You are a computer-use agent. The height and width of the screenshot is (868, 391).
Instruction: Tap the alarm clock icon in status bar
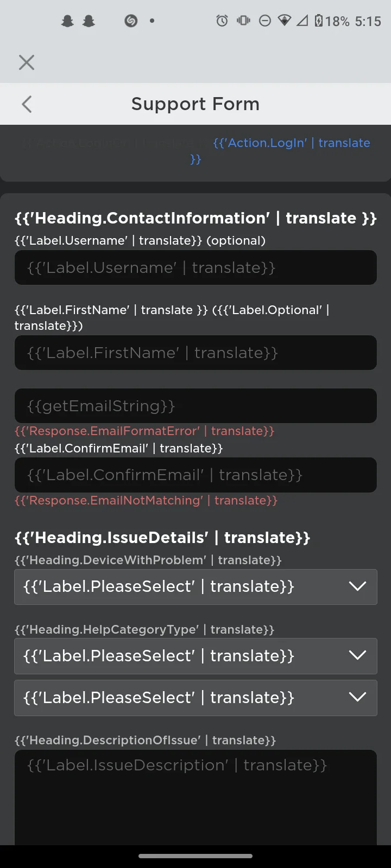pos(221,21)
